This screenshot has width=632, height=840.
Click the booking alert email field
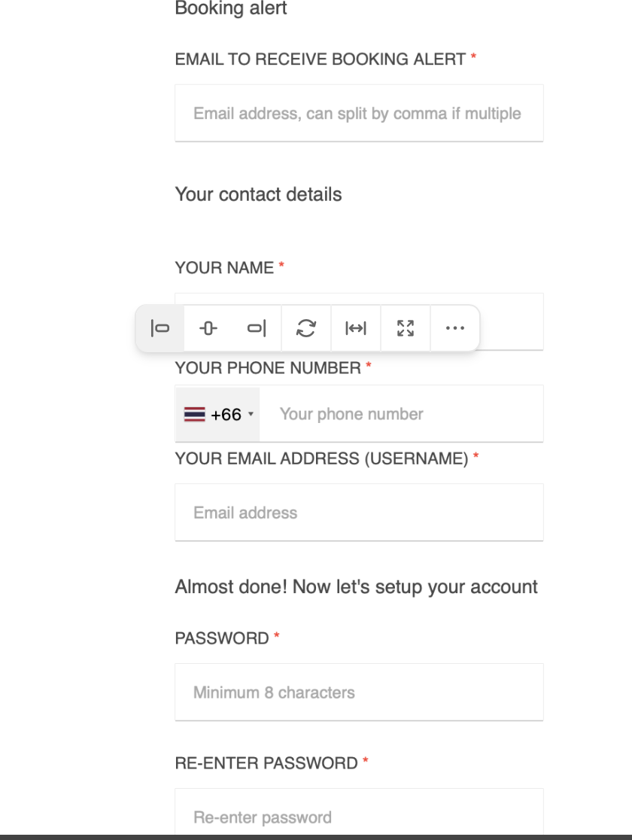point(359,114)
